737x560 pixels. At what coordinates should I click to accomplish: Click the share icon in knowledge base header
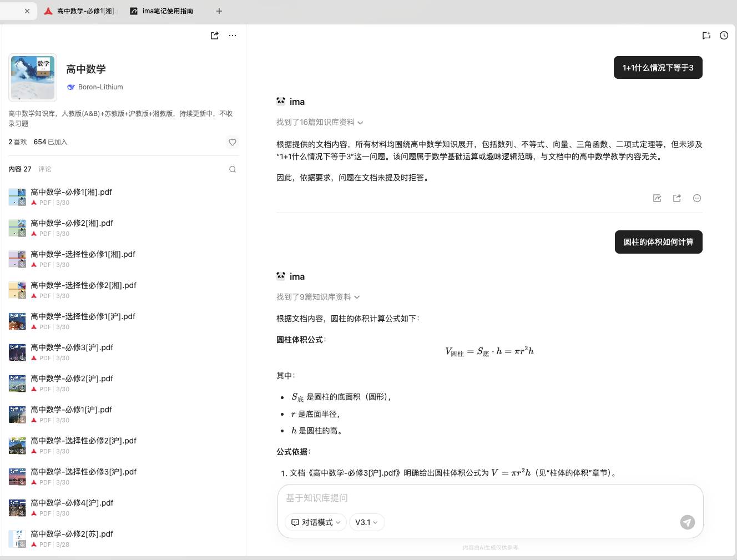click(x=215, y=36)
